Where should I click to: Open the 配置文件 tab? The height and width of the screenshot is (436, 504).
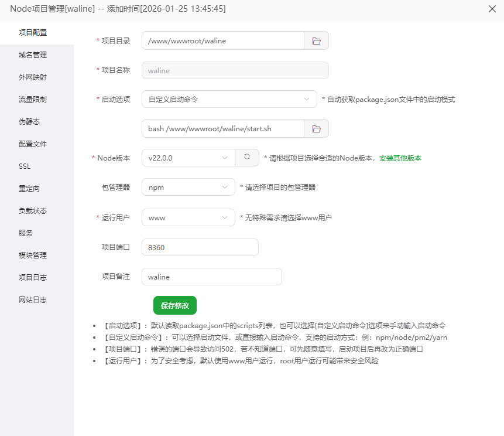pyautogui.click(x=33, y=144)
